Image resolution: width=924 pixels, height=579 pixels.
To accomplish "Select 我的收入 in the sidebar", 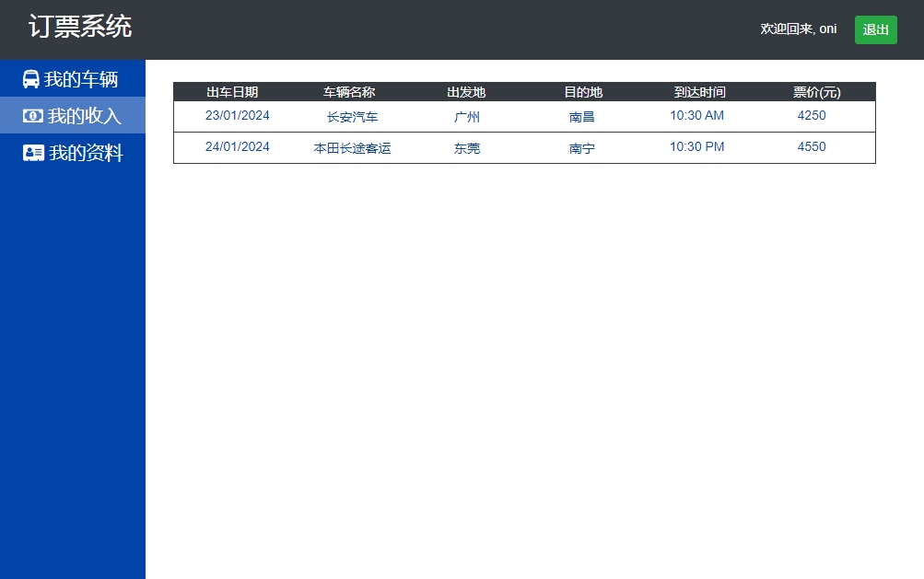I will 85,116.
